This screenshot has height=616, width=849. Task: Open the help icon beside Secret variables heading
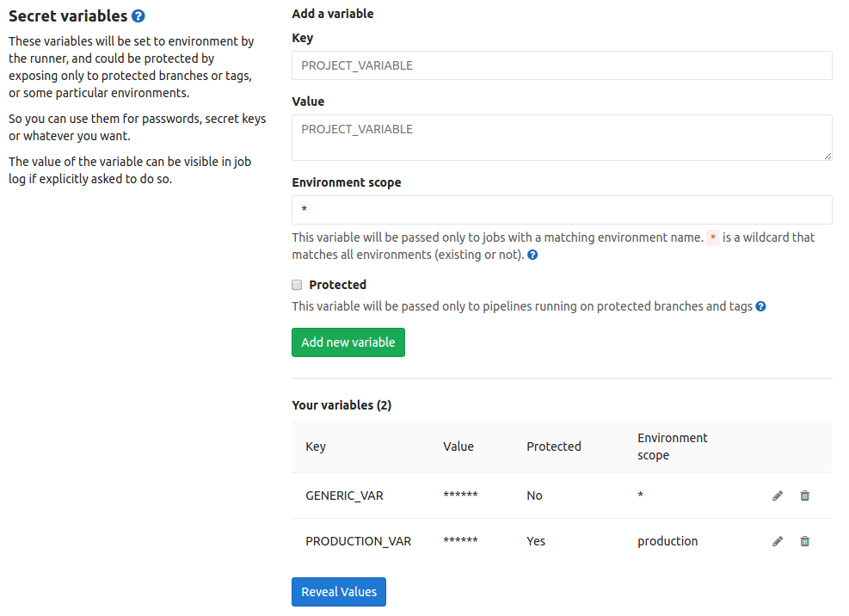(x=138, y=16)
